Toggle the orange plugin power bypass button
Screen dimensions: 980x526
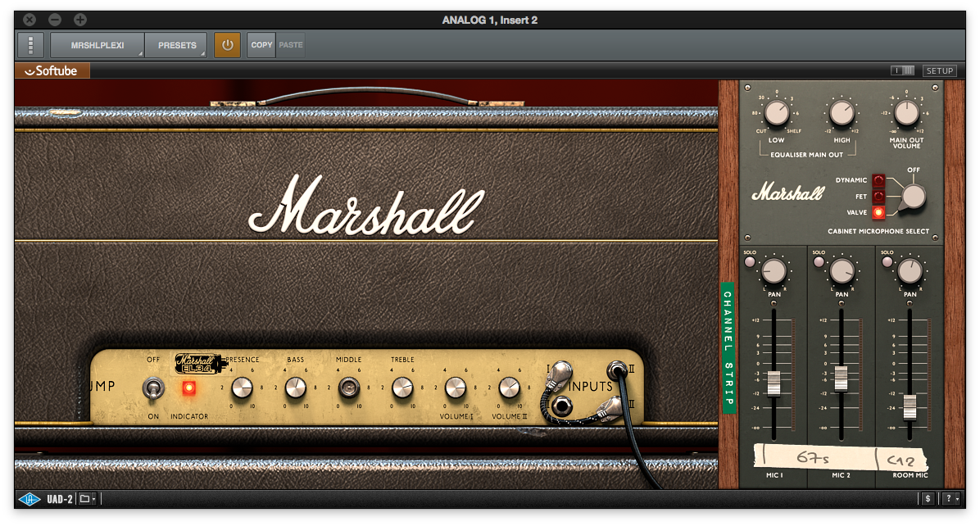228,45
